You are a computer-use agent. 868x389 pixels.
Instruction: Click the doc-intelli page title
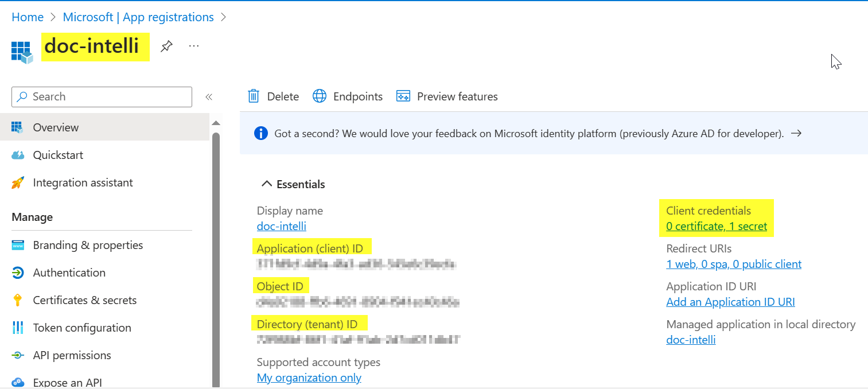tap(92, 46)
